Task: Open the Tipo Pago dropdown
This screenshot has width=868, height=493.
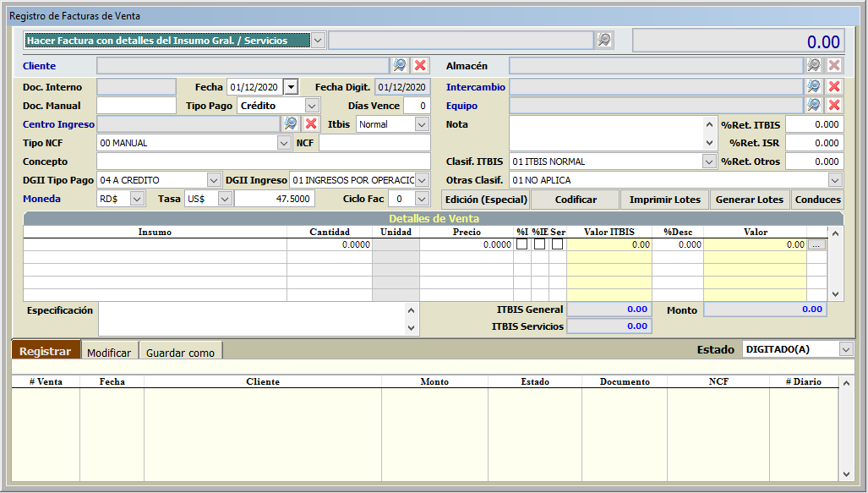Action: point(312,106)
